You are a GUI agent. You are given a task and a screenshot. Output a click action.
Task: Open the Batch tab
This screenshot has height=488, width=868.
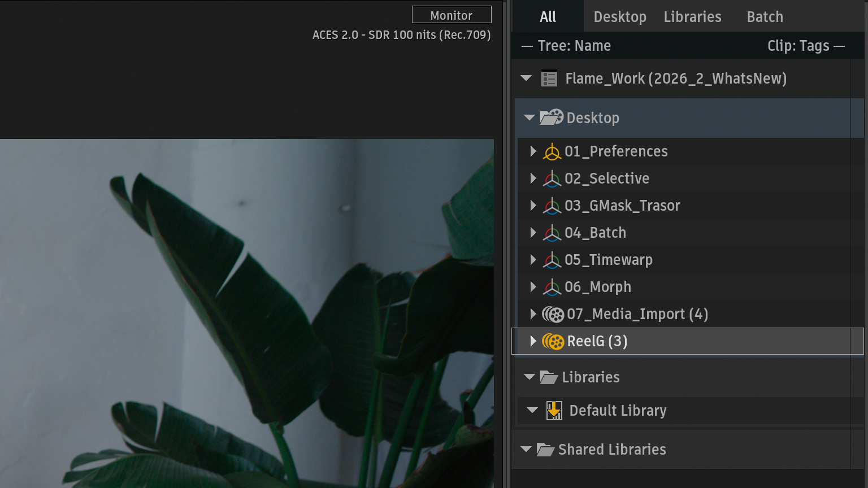click(765, 17)
